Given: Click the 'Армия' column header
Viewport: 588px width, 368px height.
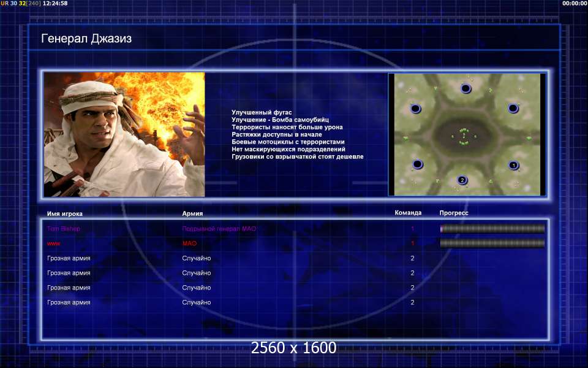Looking at the screenshot, I should (x=192, y=213).
